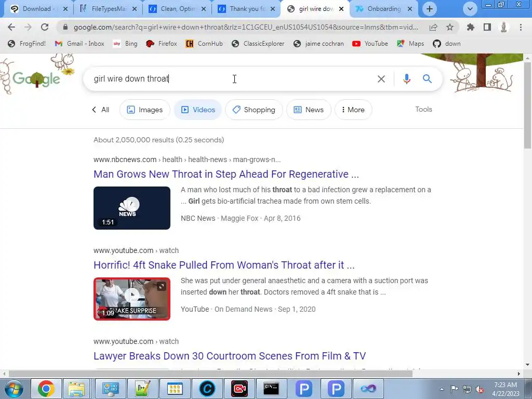
Task: Filter results by Shopping
Action: click(x=254, y=110)
